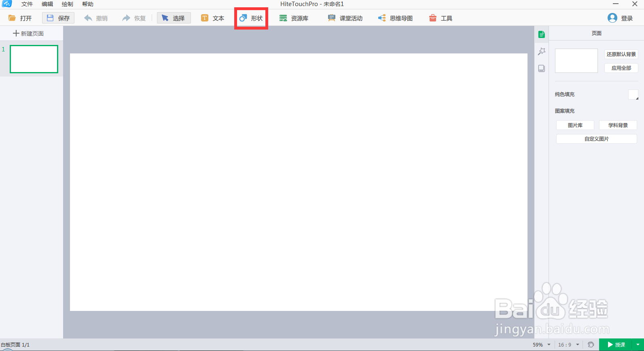Open the 纯色填充 color swatch
The width and height of the screenshot is (644, 351).
click(x=633, y=95)
